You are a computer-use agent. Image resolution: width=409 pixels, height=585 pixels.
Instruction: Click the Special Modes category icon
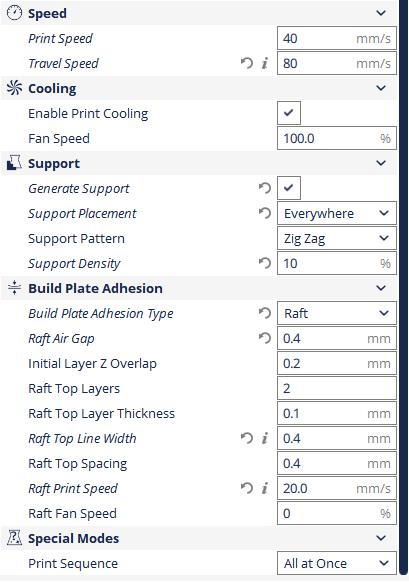[15, 538]
